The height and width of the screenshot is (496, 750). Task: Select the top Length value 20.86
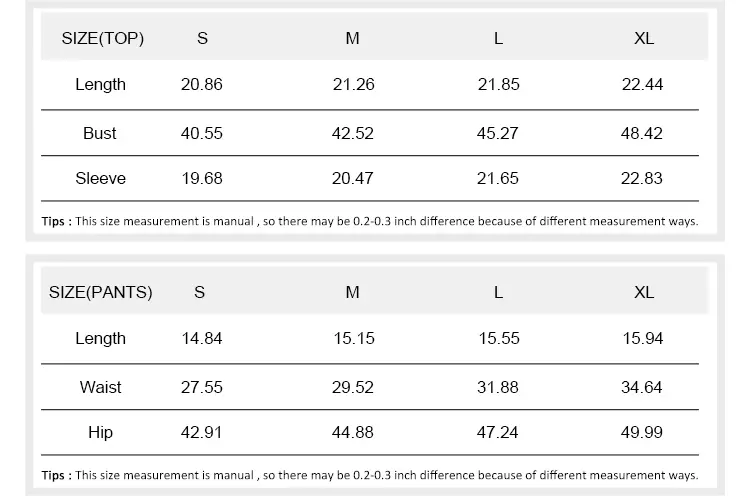pyautogui.click(x=202, y=85)
